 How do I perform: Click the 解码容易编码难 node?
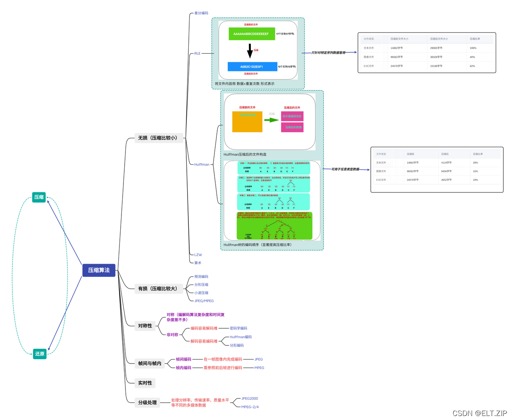click(204, 341)
